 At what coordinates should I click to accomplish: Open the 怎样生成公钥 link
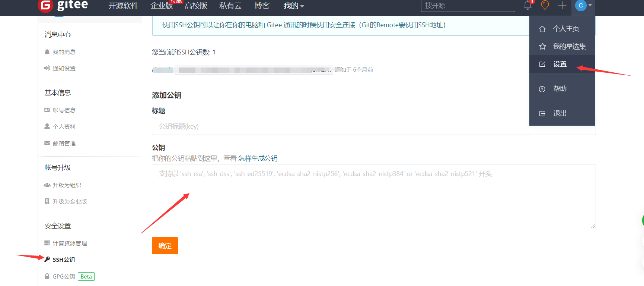(258, 158)
